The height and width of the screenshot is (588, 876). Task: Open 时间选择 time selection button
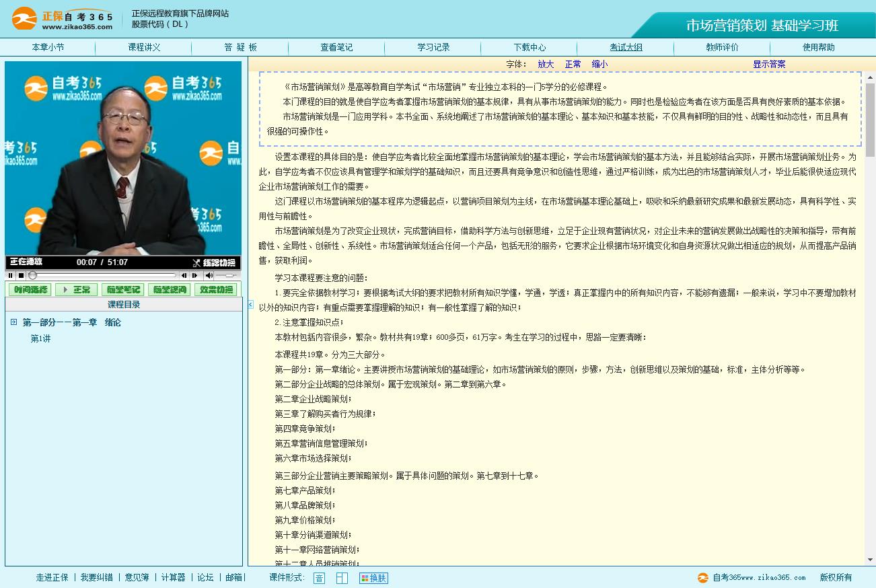pyautogui.click(x=29, y=290)
